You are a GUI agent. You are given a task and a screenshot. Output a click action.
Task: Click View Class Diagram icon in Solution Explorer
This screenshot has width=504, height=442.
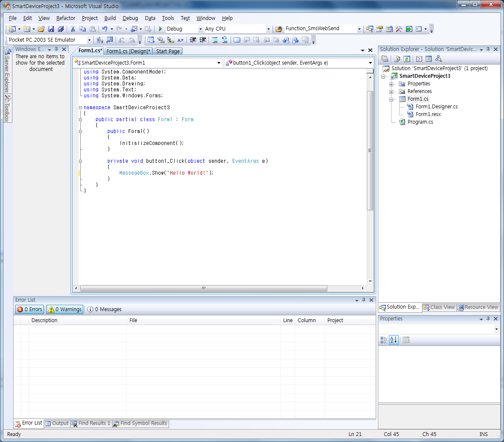tap(439, 59)
